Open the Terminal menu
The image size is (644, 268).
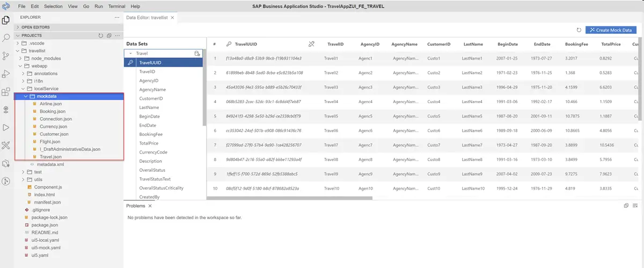(117, 6)
